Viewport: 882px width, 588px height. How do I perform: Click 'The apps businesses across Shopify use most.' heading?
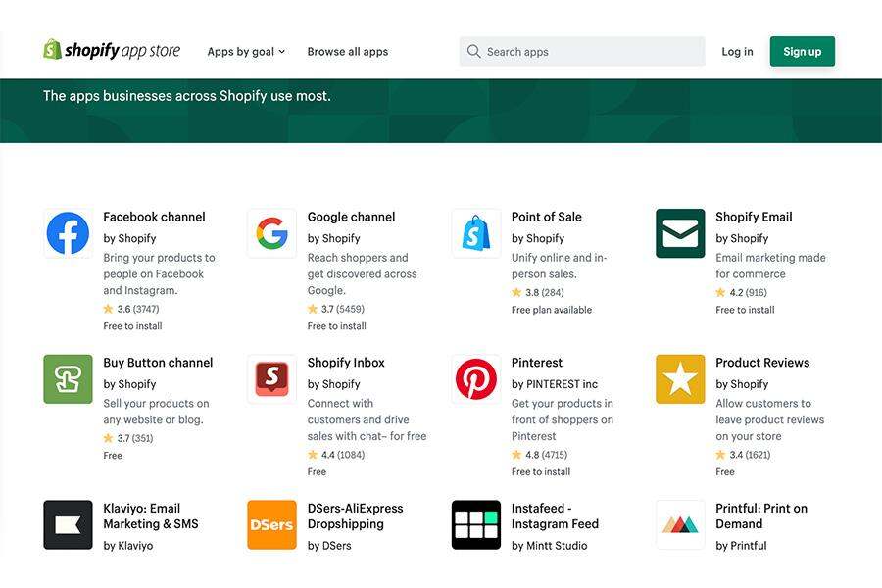pyautogui.click(x=187, y=96)
